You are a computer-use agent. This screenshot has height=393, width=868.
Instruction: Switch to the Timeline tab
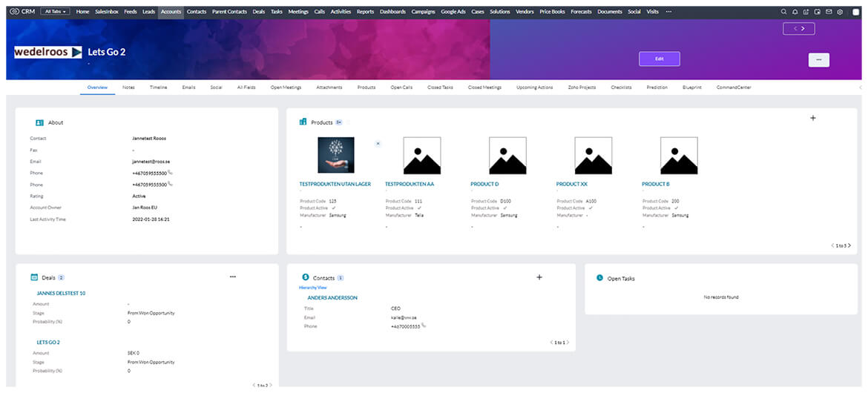coord(158,87)
